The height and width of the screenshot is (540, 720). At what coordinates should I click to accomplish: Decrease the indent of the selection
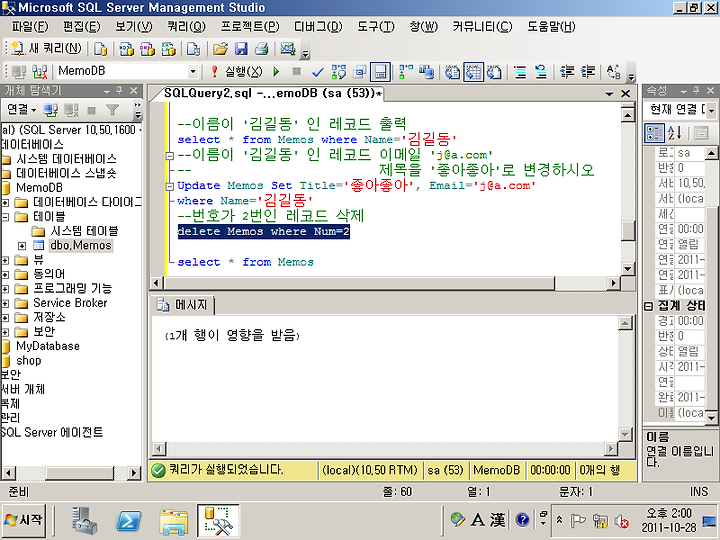click(567, 72)
